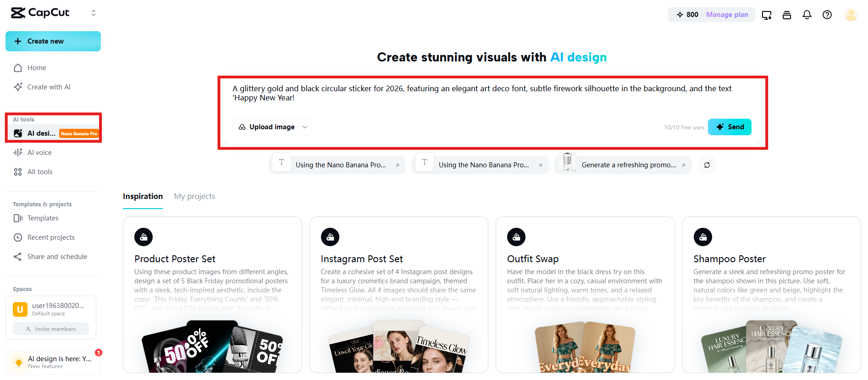Click the stacked layers icon in header
The image size is (868, 380).
786,15
